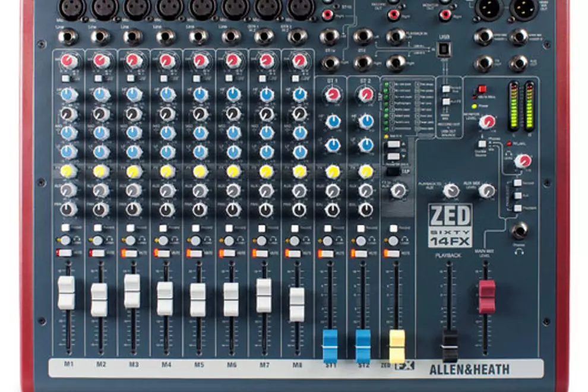The width and height of the screenshot is (588, 392).
Task: Click the FX to Aux knob
Action: click(x=399, y=191)
